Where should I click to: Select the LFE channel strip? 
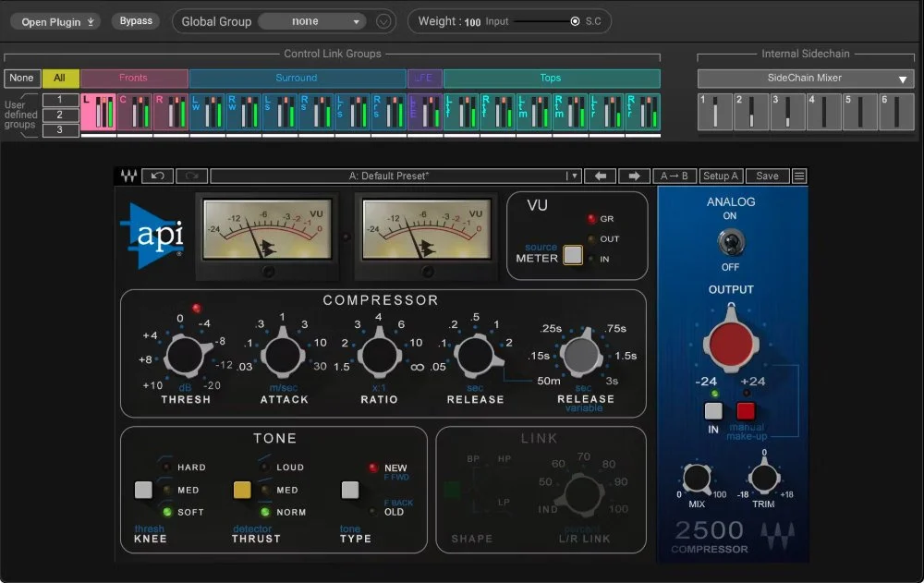(425, 112)
